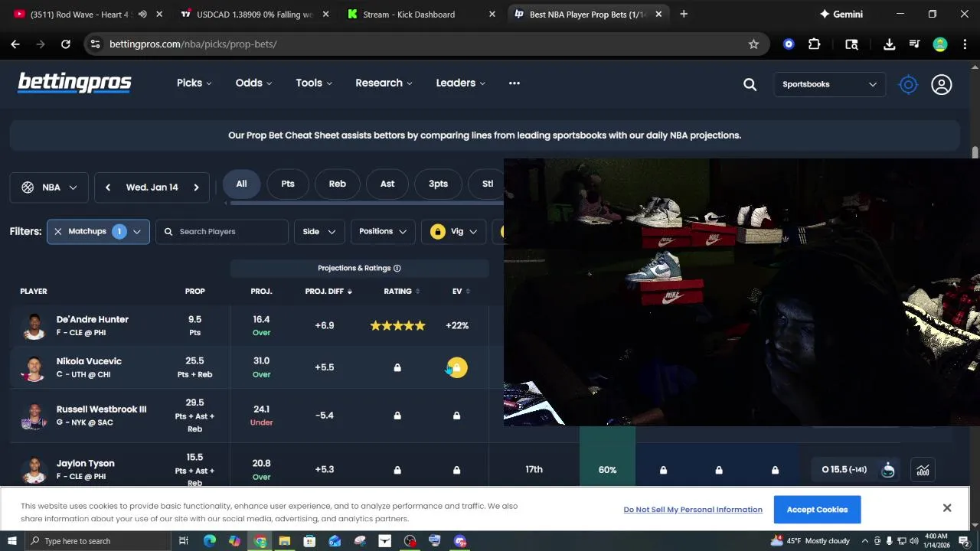Close the Kick Dashboard tab
The image size is (980, 551).
[492, 14]
